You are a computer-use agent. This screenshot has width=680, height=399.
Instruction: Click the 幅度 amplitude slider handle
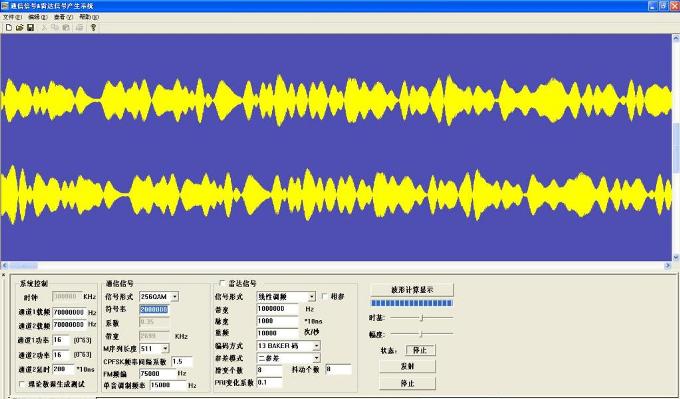coord(421,334)
